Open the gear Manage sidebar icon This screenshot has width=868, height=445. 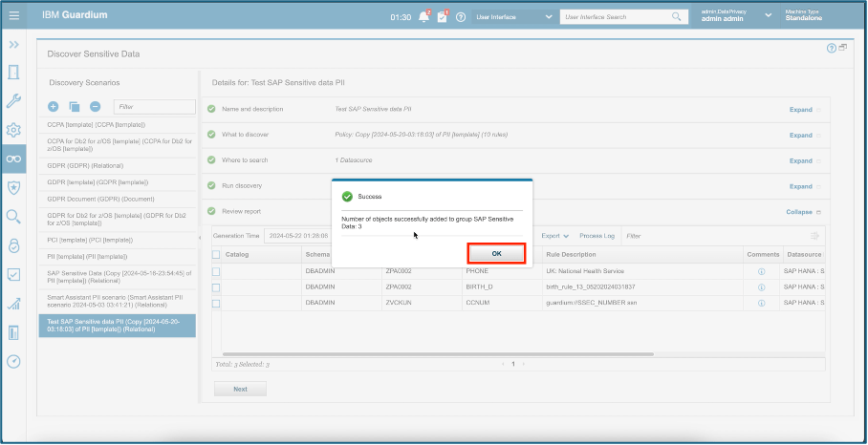[13, 131]
